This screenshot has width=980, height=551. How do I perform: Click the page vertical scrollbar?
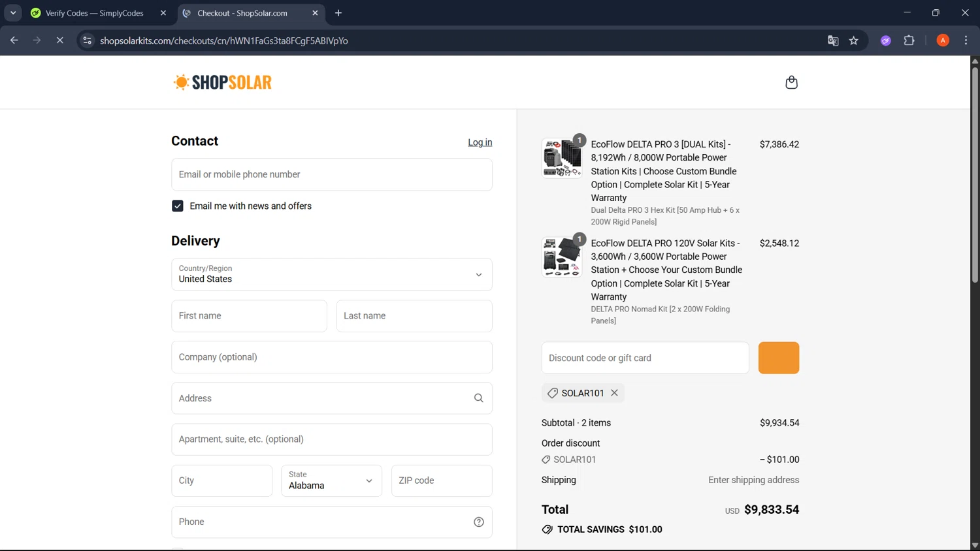pyautogui.click(x=974, y=174)
